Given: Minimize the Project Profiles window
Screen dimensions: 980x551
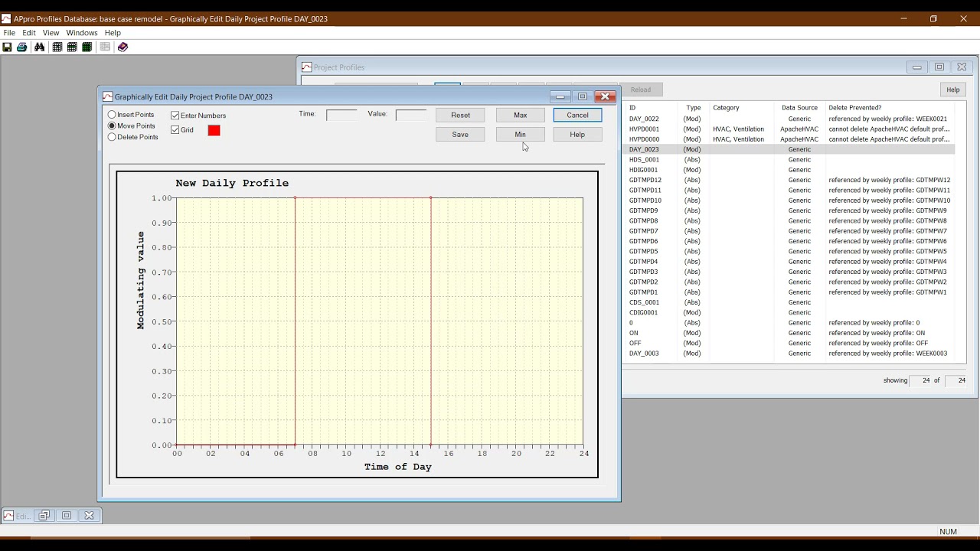Looking at the screenshot, I should [x=916, y=67].
